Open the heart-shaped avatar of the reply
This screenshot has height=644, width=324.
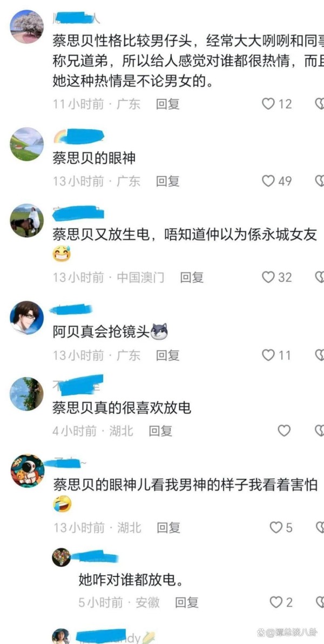(x=61, y=558)
